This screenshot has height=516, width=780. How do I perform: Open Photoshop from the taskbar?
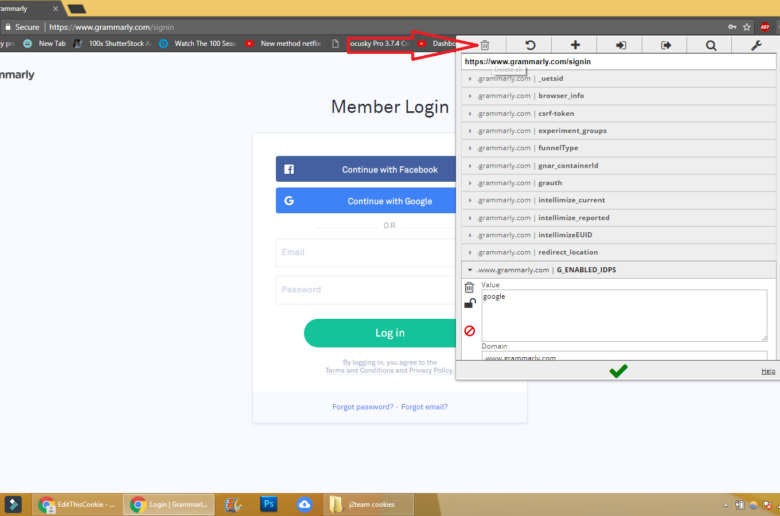(x=269, y=504)
